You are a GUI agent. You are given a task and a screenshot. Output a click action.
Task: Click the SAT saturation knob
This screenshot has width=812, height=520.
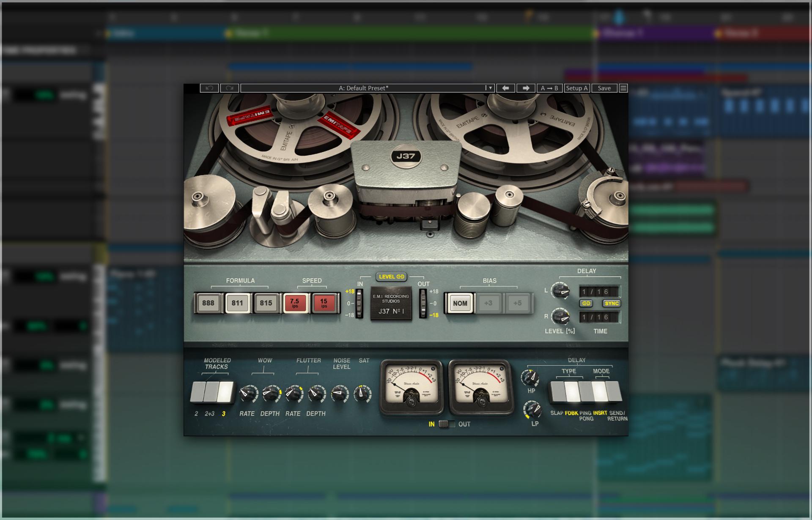(362, 394)
